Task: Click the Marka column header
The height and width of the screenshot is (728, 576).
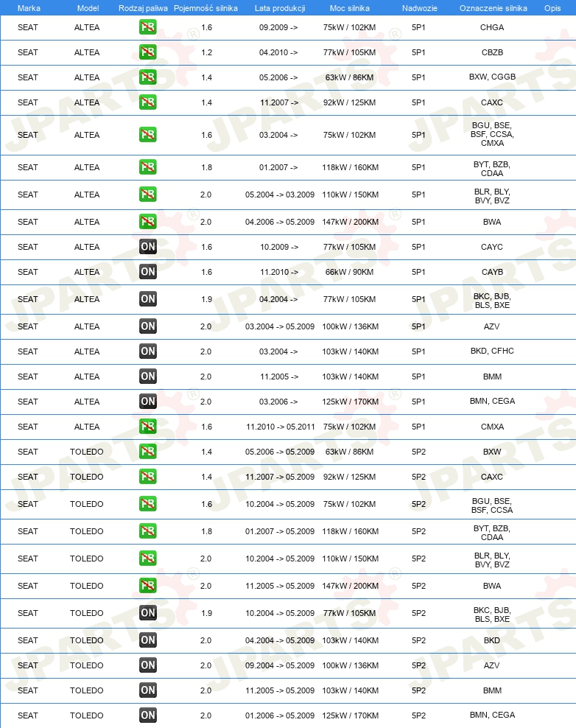Action: pos(29,8)
